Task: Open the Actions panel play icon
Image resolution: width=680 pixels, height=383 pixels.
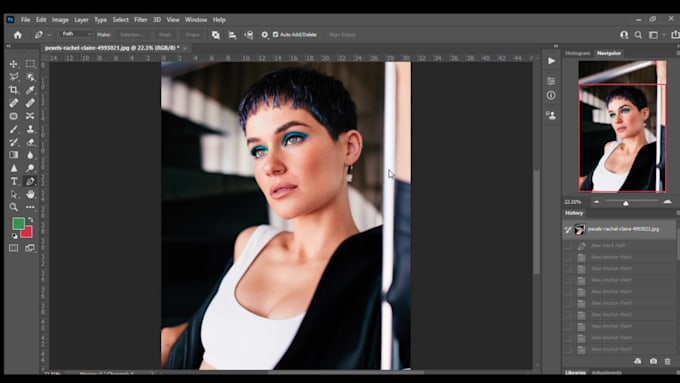Action: coord(551,61)
